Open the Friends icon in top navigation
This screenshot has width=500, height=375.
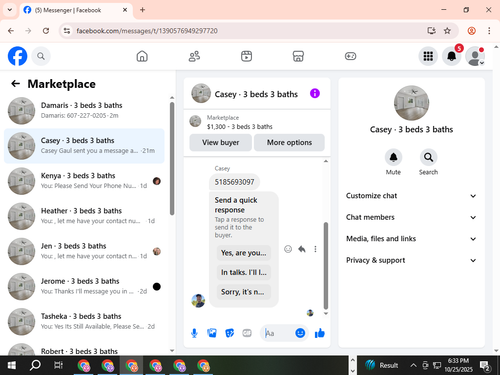[194, 56]
